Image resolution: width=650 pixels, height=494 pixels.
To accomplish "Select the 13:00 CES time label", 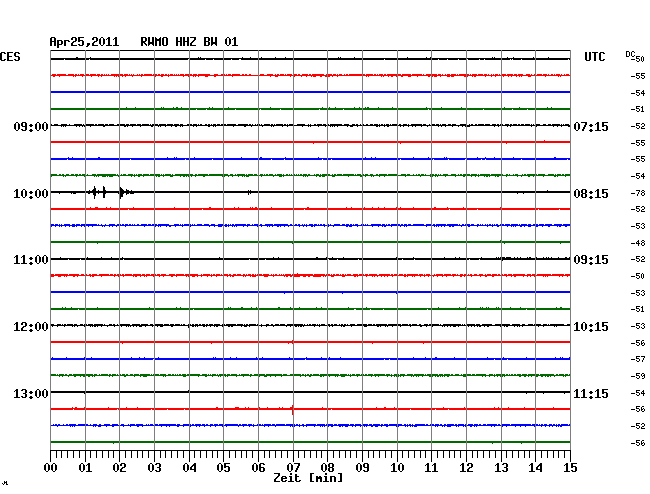I will (31, 393).
